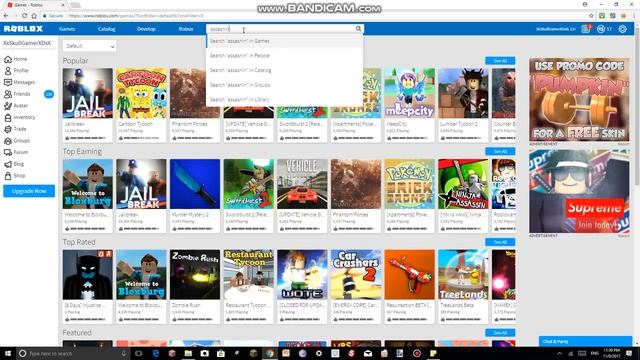Open Lumber Tycoon 2 game thumbnail

463,93
